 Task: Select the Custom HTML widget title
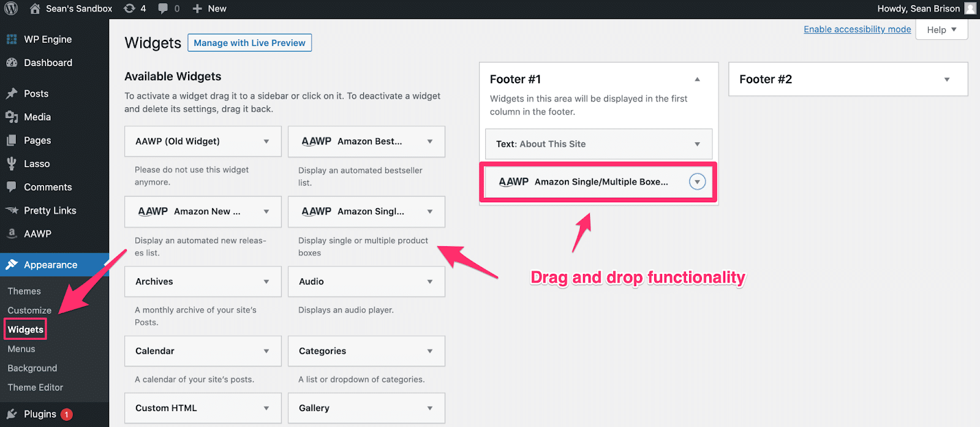click(166, 408)
